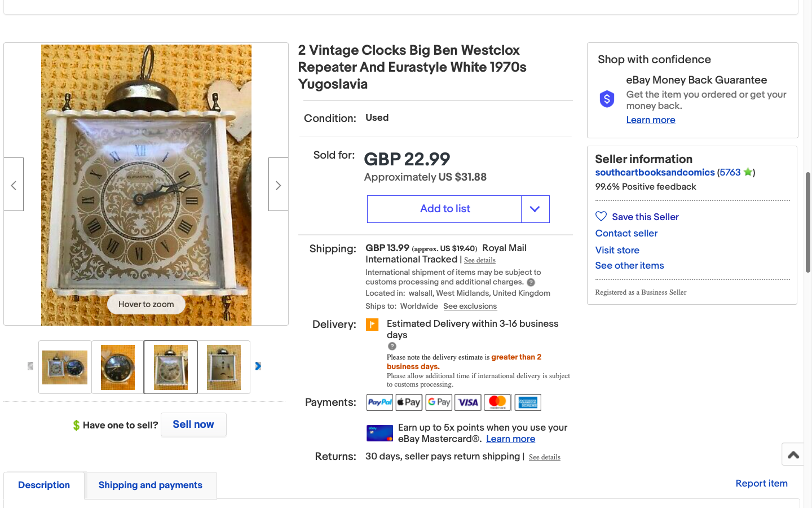Viewport: 812px width, 508px height.
Task: Click the Report item link
Action: tap(761, 483)
